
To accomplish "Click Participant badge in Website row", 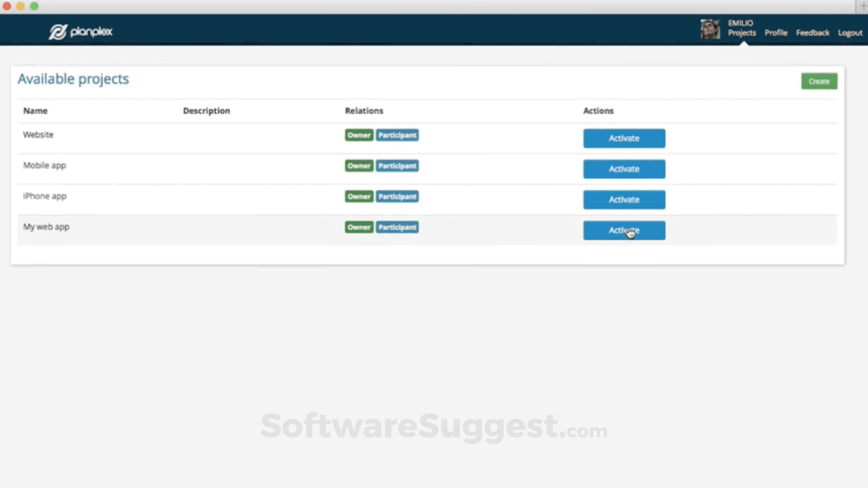I will click(397, 135).
